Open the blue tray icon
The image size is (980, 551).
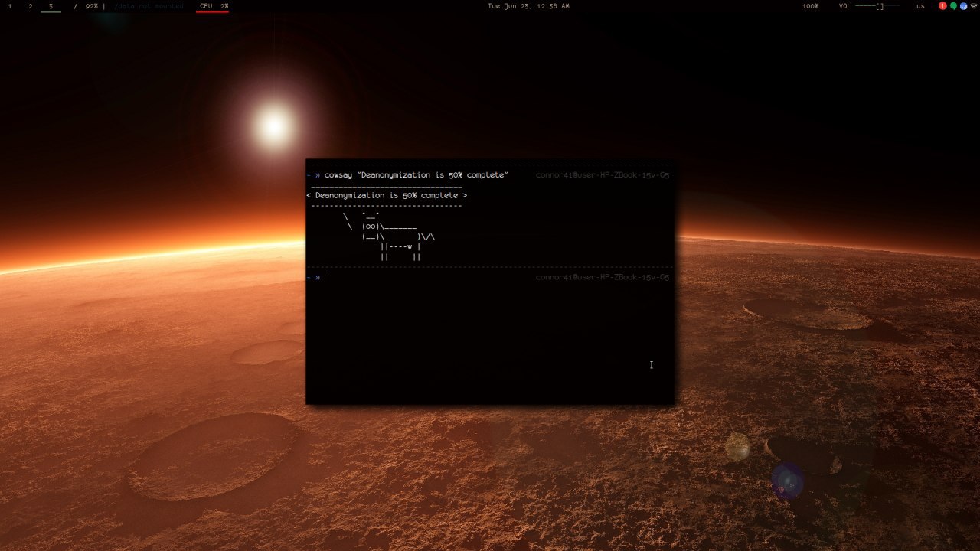(x=963, y=6)
